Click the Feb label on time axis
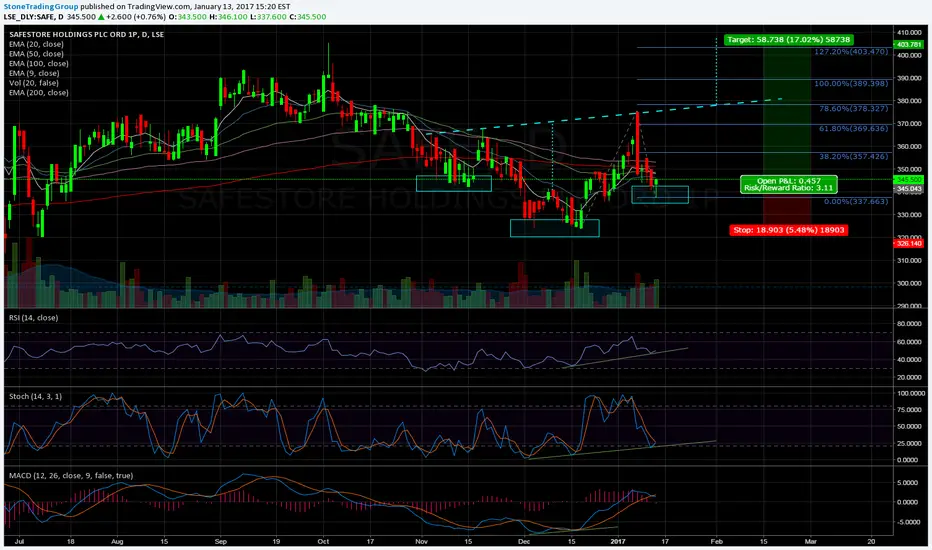This screenshot has height=550, width=932. click(716, 542)
